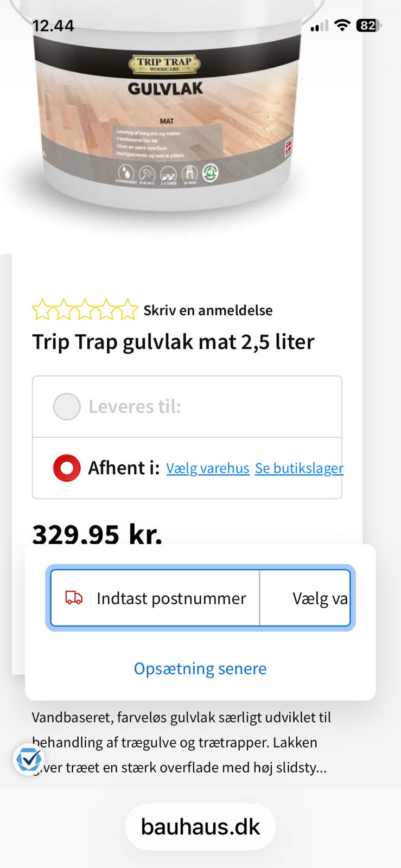Expand the truncated product description text

[181, 742]
